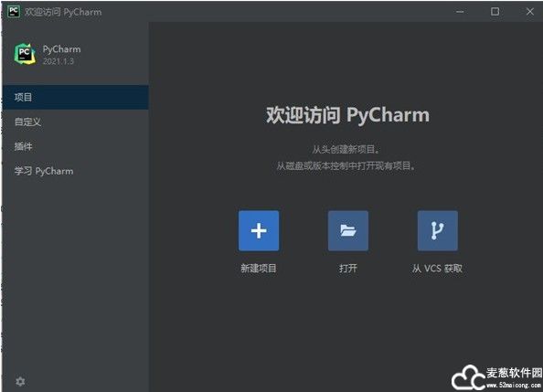Go to the 学习 PyCharm tab
Image resolution: width=543 pixels, height=392 pixels.
pos(76,171)
